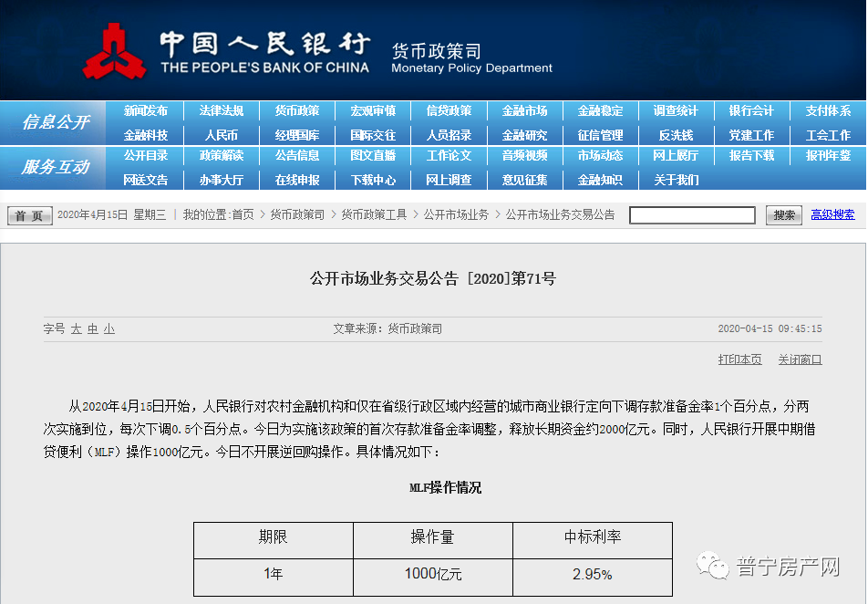The image size is (868, 604).
Task: Select 调查统计 menu item
Action: tap(676, 110)
